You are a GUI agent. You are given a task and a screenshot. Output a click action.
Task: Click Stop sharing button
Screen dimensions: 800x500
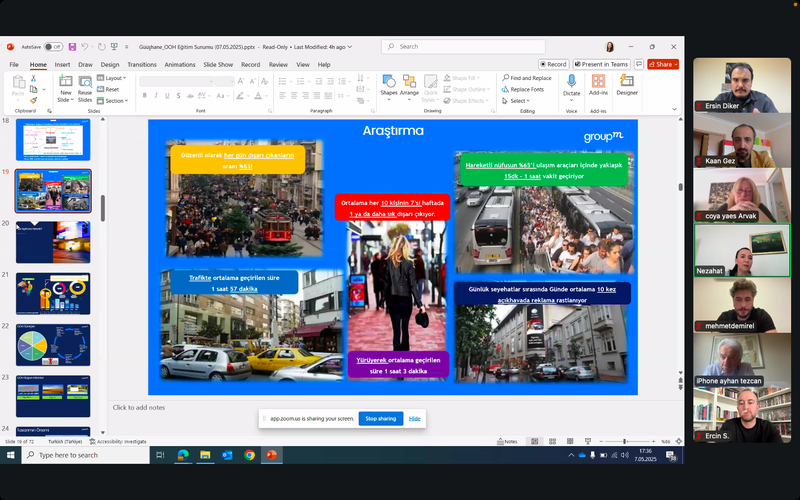tap(381, 418)
